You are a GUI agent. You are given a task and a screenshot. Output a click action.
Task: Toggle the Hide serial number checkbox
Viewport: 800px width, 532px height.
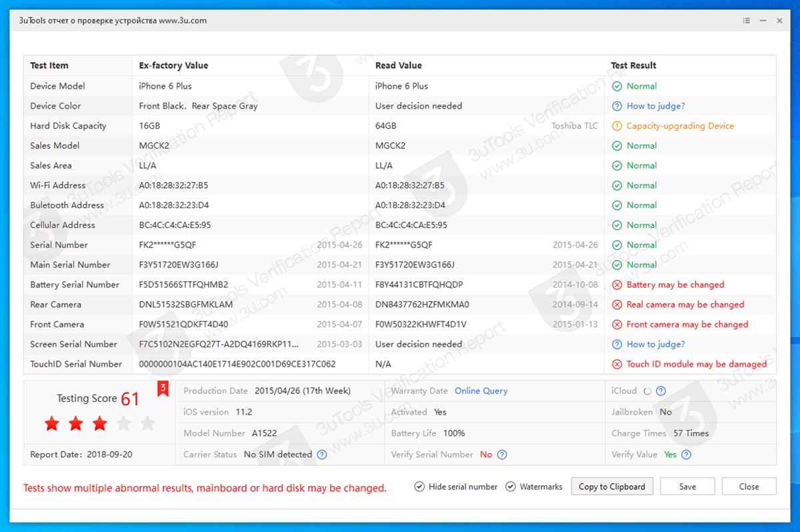tap(419, 487)
